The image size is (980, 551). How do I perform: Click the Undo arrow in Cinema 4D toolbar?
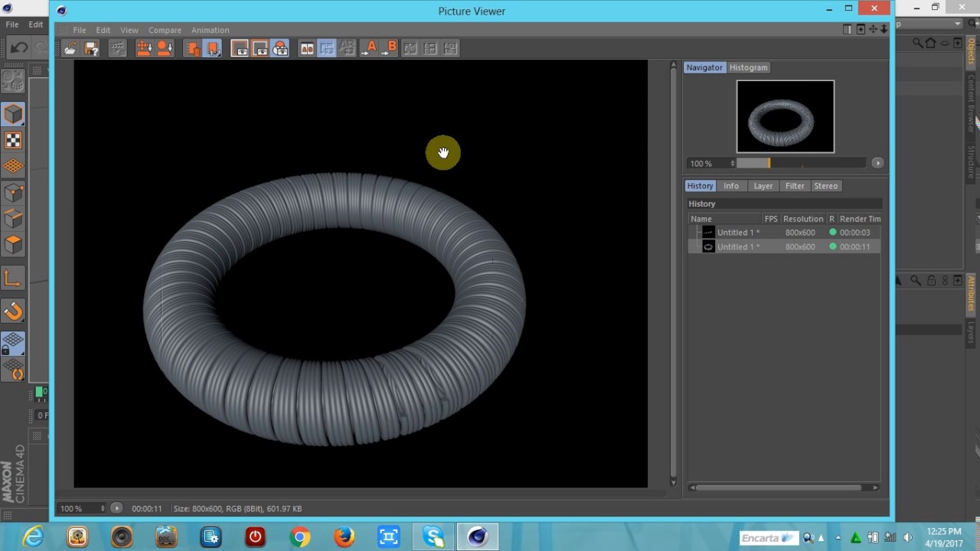(18, 47)
